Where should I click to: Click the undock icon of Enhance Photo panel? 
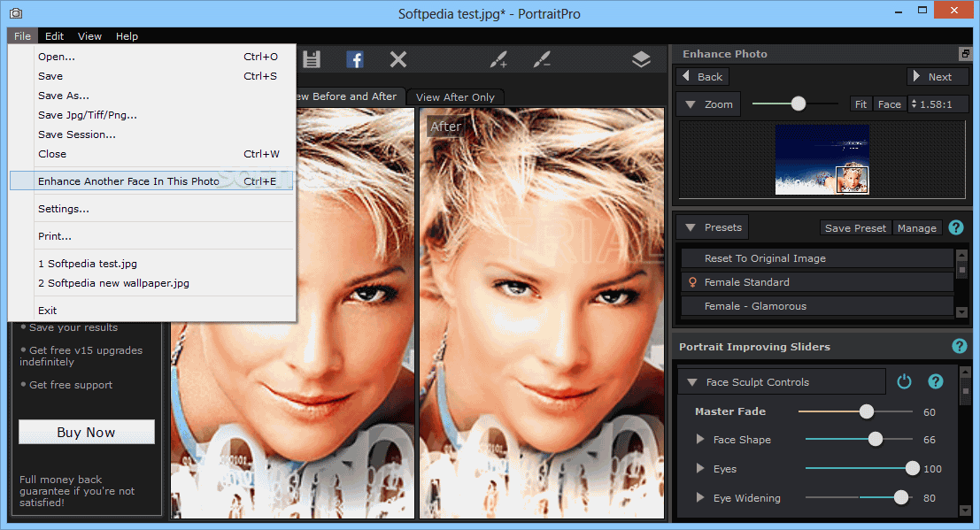pyautogui.click(x=966, y=54)
